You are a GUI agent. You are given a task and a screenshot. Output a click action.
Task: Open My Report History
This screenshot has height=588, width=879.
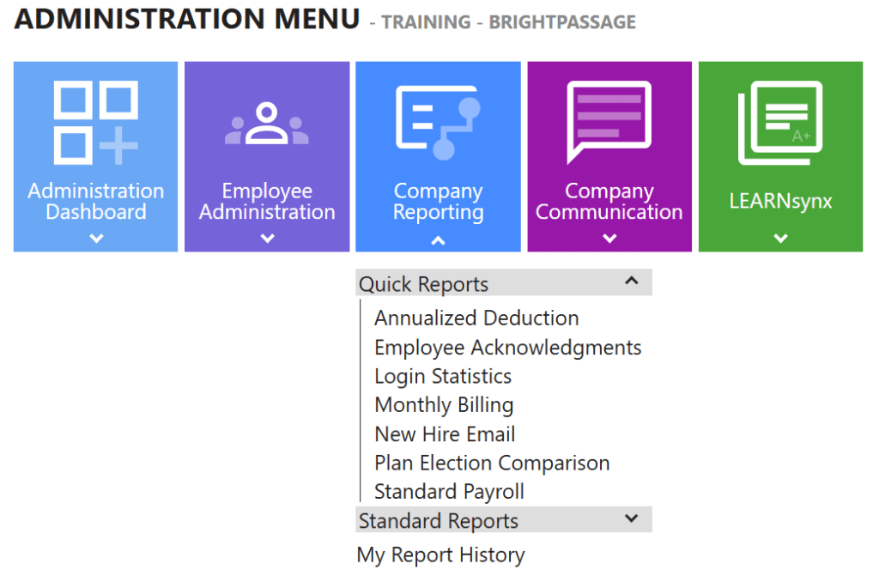(x=440, y=555)
